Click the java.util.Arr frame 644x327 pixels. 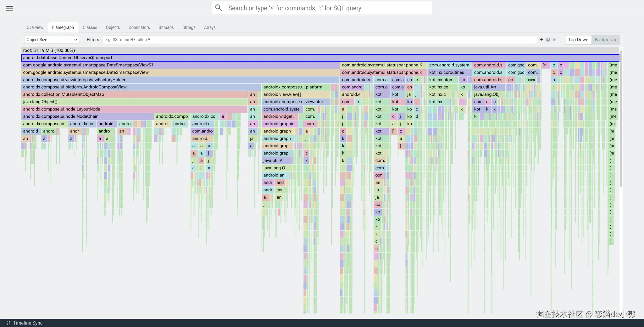489,87
